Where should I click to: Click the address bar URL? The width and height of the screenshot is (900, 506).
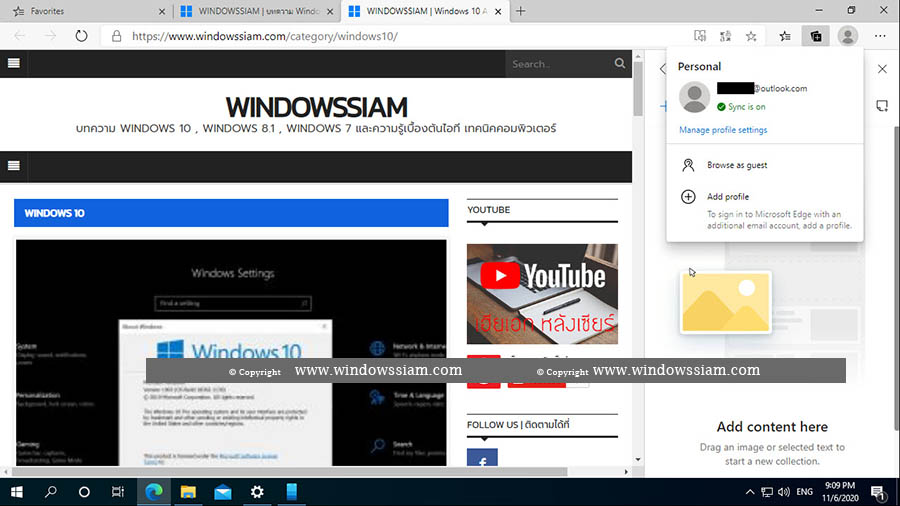pyautogui.click(x=265, y=36)
